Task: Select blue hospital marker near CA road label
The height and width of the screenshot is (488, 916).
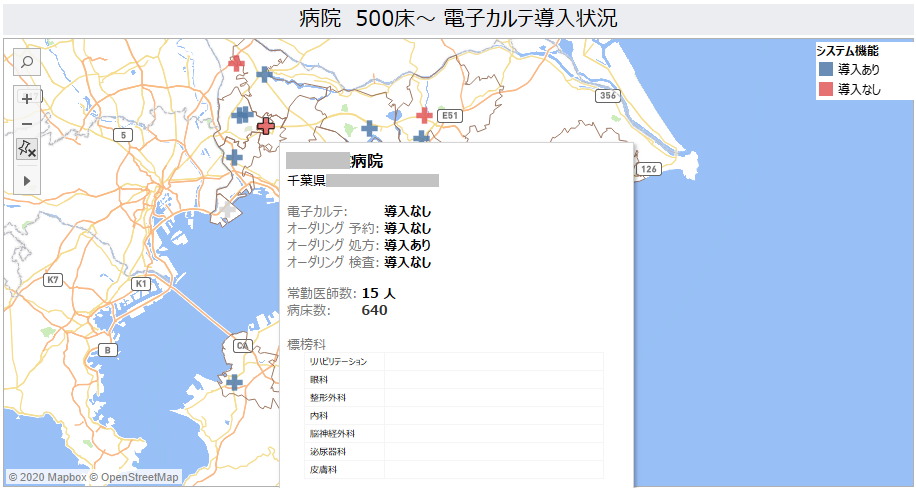Action: pyautogui.click(x=234, y=382)
